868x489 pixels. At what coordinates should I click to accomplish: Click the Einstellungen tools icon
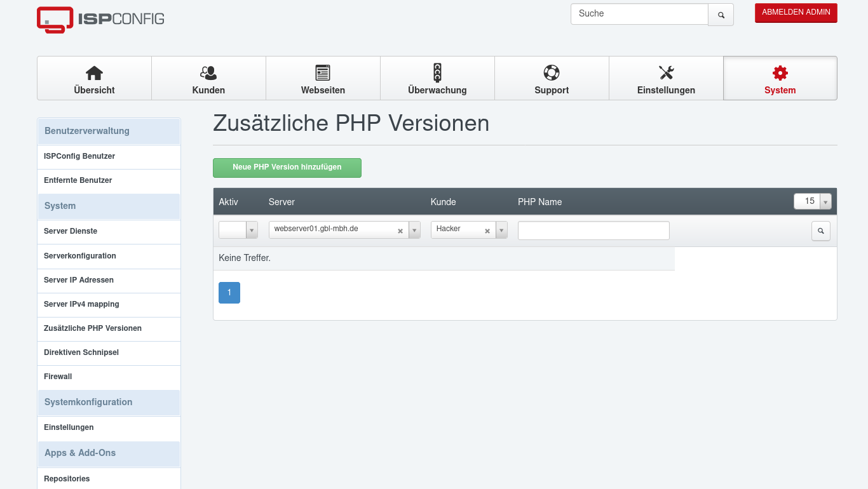[x=665, y=72]
